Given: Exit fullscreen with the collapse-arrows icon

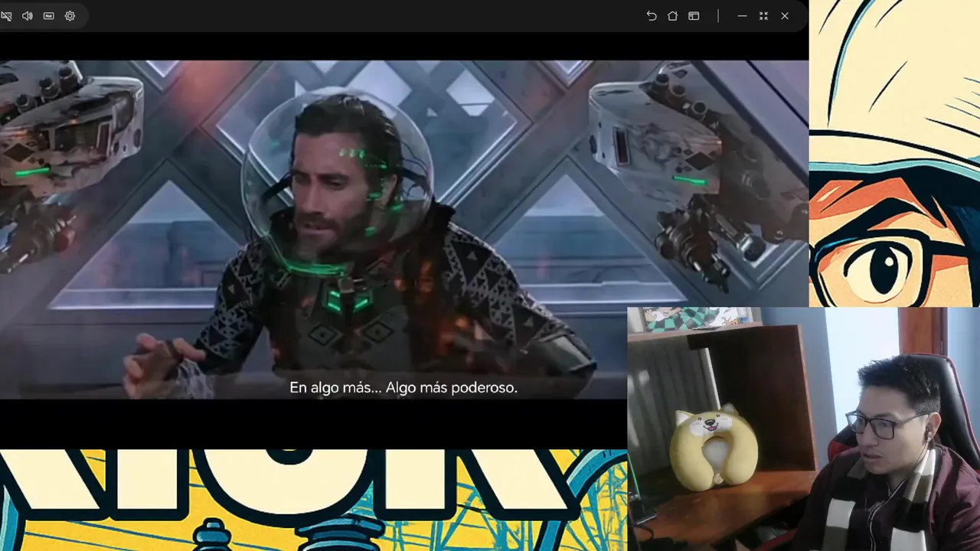Looking at the screenshot, I should (x=763, y=16).
